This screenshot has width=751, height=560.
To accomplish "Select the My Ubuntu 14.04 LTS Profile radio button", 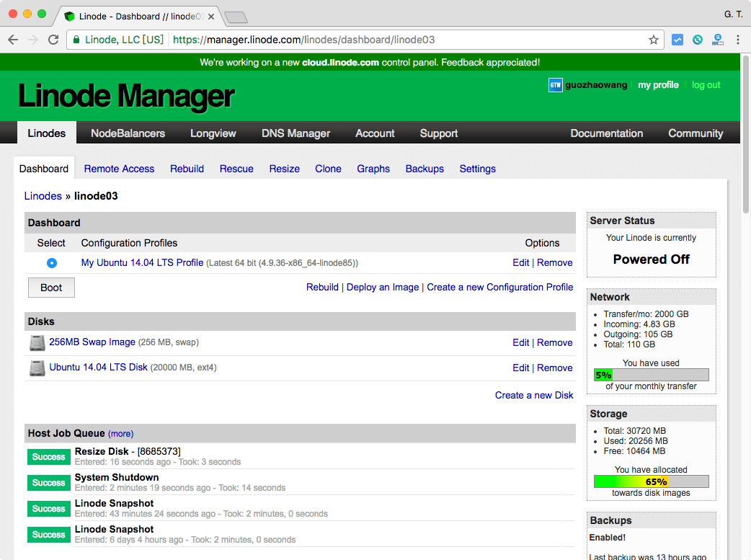I will tap(52, 263).
